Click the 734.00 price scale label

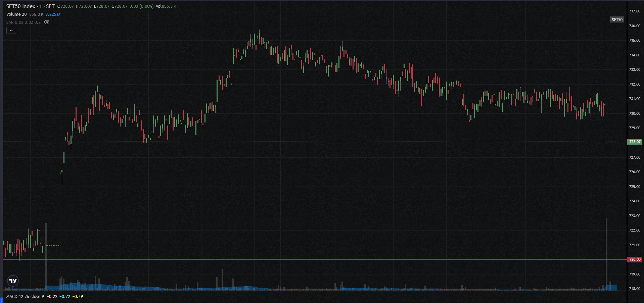click(635, 55)
